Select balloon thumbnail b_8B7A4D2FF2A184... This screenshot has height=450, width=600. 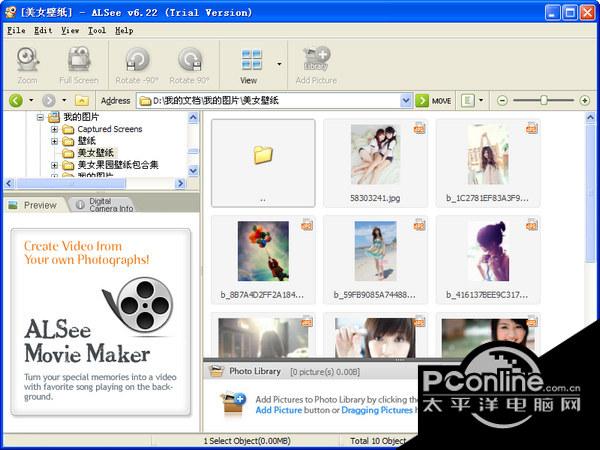[263, 260]
